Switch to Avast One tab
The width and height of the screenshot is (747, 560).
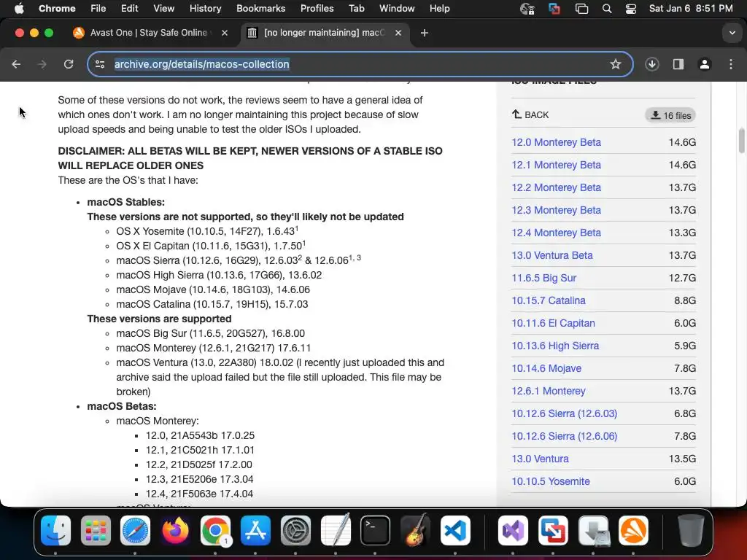coord(149,33)
